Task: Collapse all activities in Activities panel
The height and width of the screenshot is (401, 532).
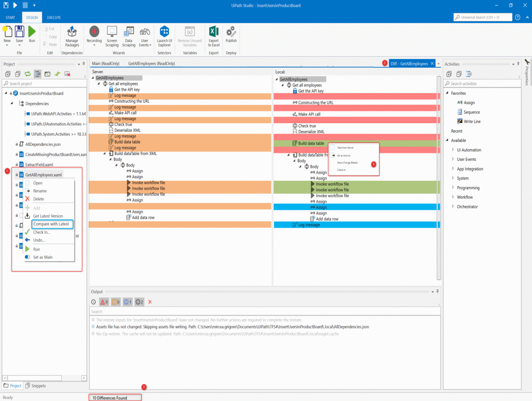Action: click(459, 74)
